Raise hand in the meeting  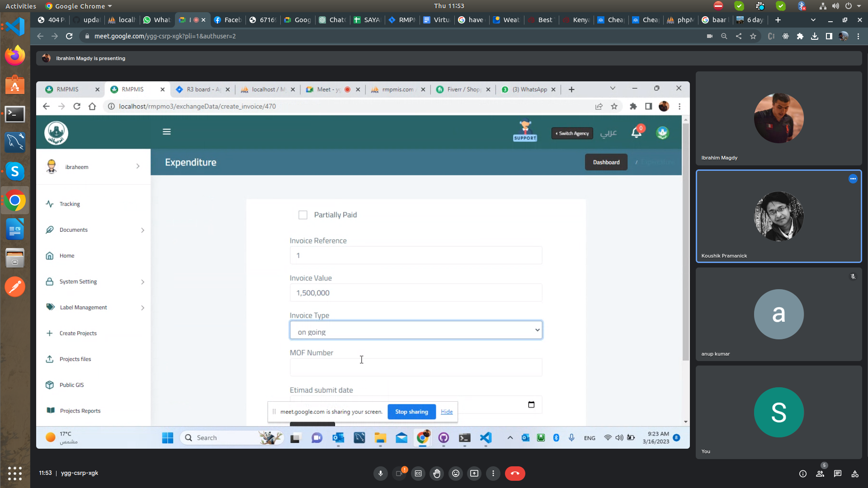(437, 474)
